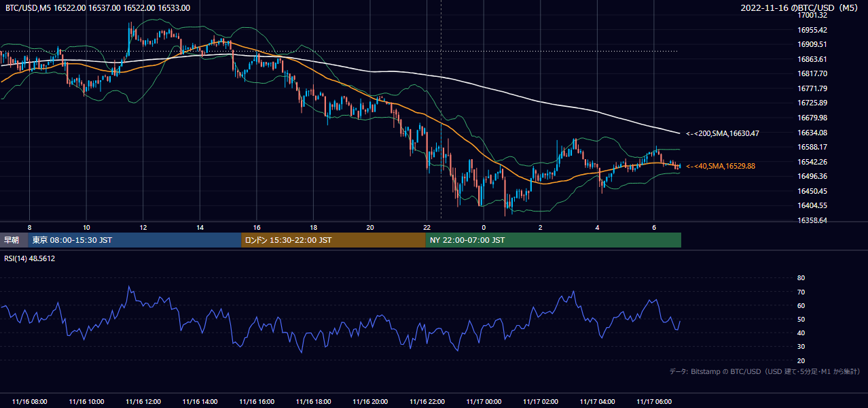Click the 11/16 22:00 date axis label
Screen dimensions: 868x408
click(427, 402)
